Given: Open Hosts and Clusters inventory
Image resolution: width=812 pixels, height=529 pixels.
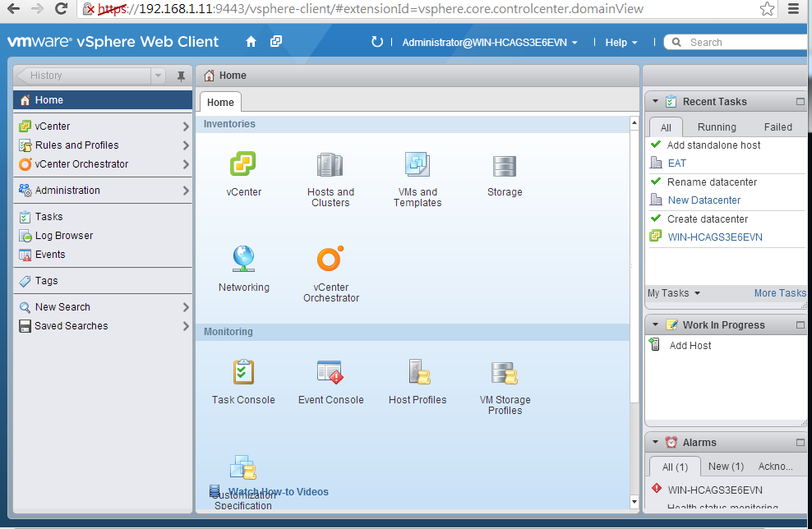Looking at the screenshot, I should tap(330, 165).
